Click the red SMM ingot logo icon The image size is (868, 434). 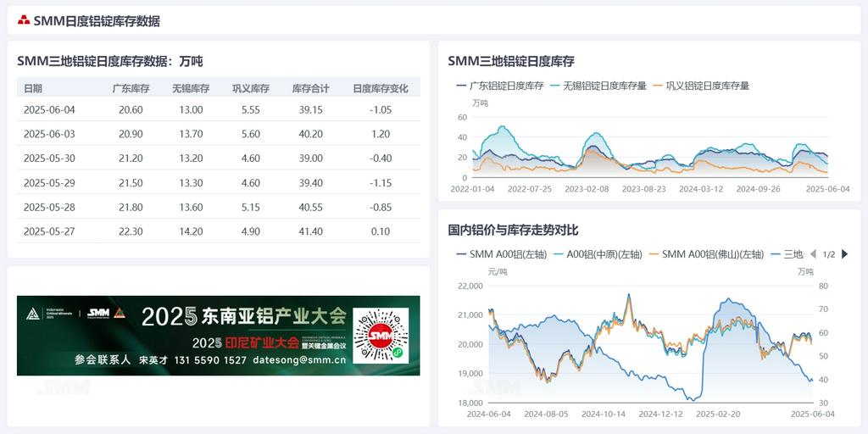24,20
